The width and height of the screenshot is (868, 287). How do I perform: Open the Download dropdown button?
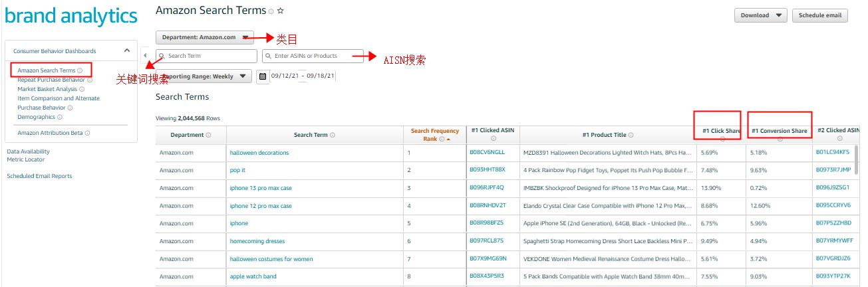(x=761, y=15)
